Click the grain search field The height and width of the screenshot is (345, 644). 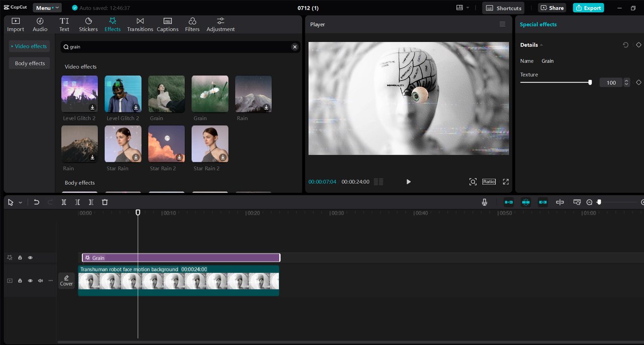point(180,47)
